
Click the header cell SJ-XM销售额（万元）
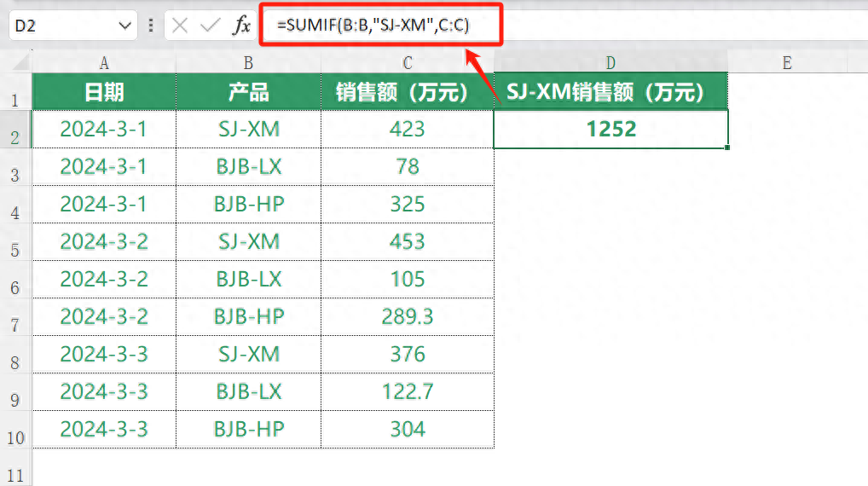[610, 92]
